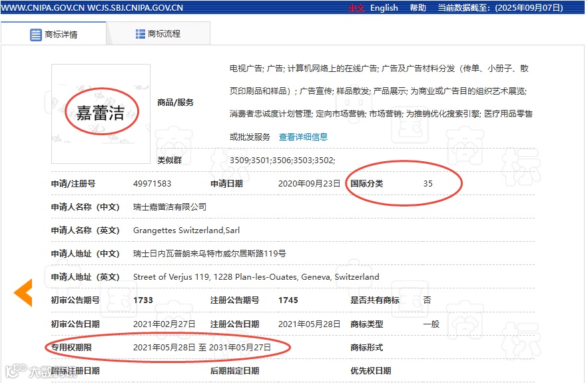This screenshot has height=383, width=588.
Task: Select the Street of Verjus 119 address
Action: (x=256, y=277)
